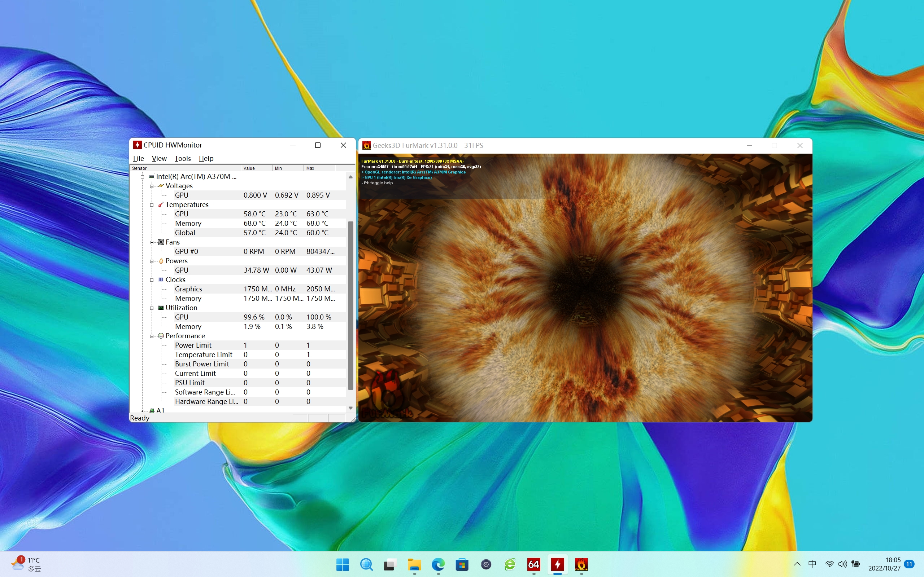Collapse the Performance tree node

152,336
